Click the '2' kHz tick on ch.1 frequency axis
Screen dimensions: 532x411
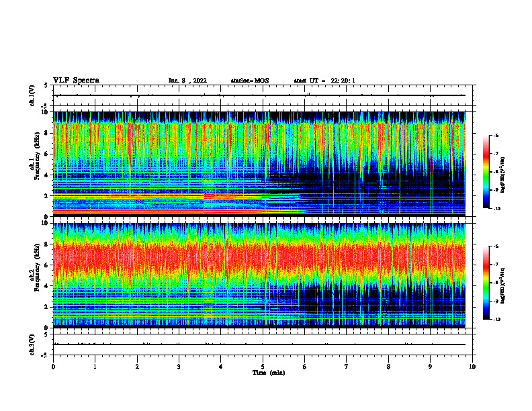pyautogui.click(x=46, y=196)
